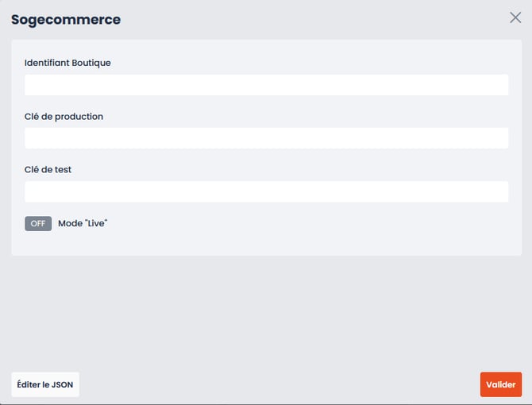Click the "Identifiant Boutique" field label
Image resolution: width=532 pixels, height=405 pixels.
tap(67, 63)
